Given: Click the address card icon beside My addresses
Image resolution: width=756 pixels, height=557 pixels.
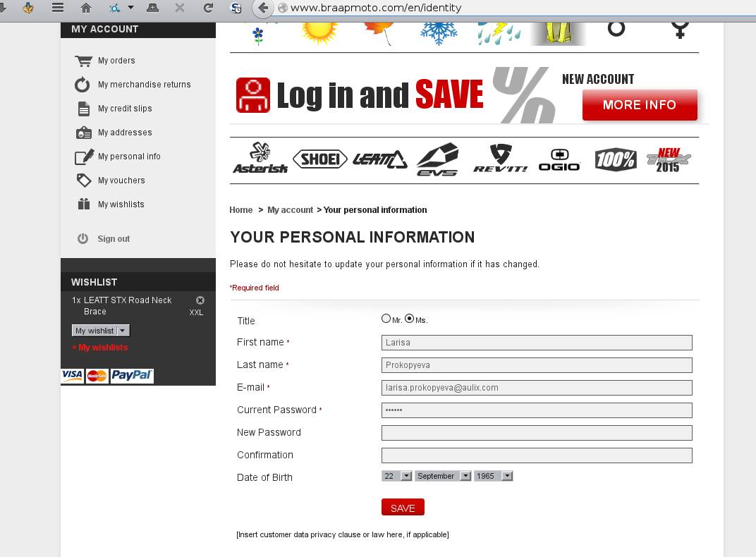Looking at the screenshot, I should (x=84, y=133).
